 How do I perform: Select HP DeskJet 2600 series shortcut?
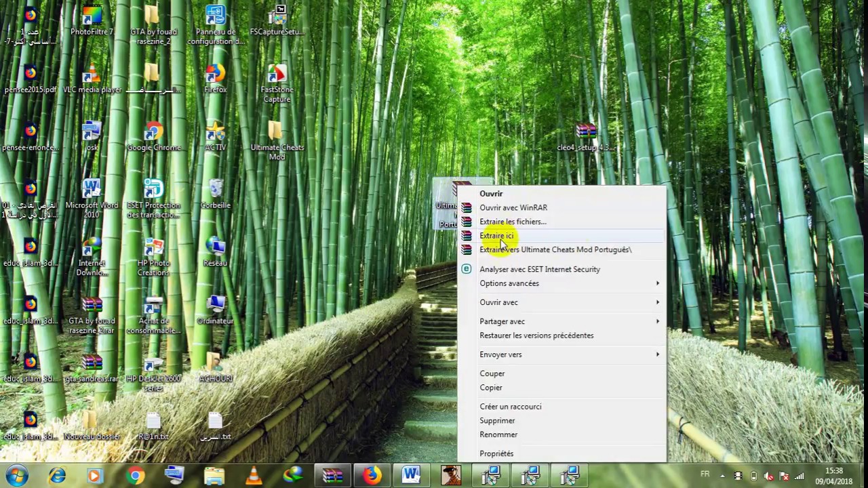coord(154,373)
